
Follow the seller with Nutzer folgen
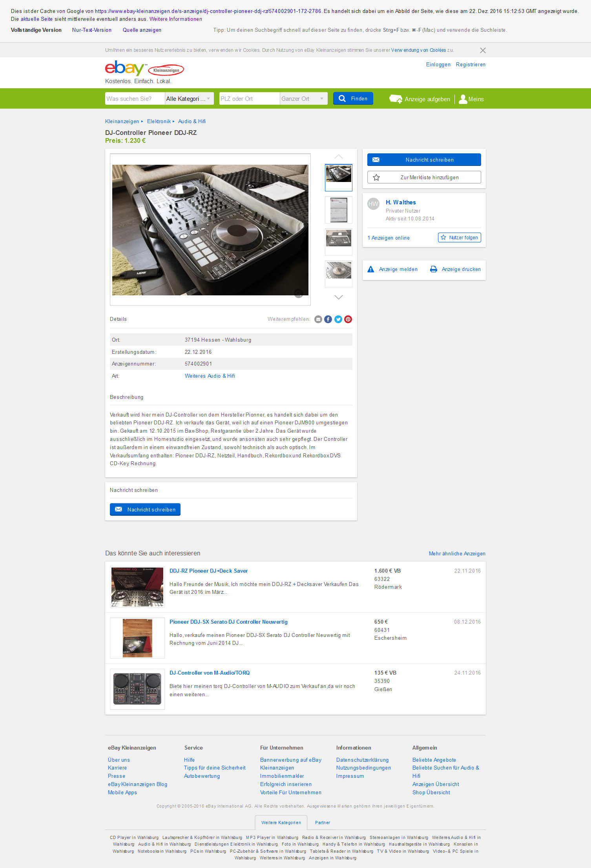tap(460, 237)
